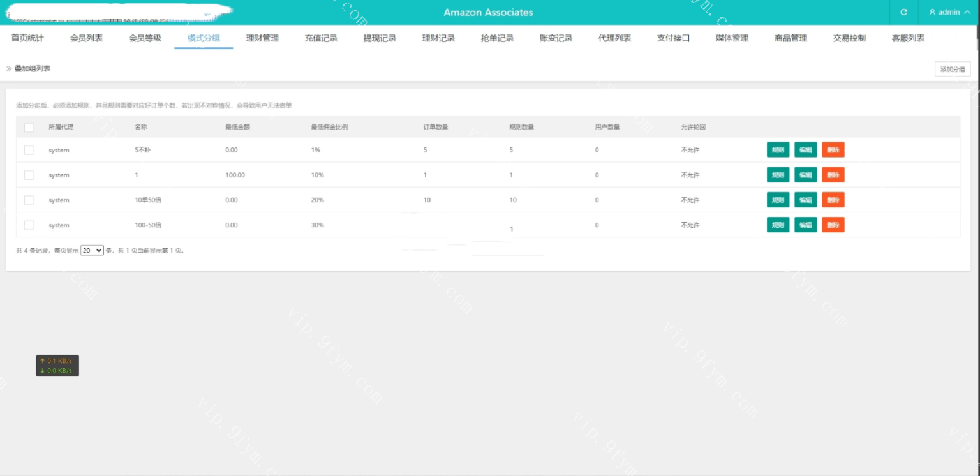Click the breadcrumb double-chevron icon
This screenshot has height=476, width=980.
point(9,68)
